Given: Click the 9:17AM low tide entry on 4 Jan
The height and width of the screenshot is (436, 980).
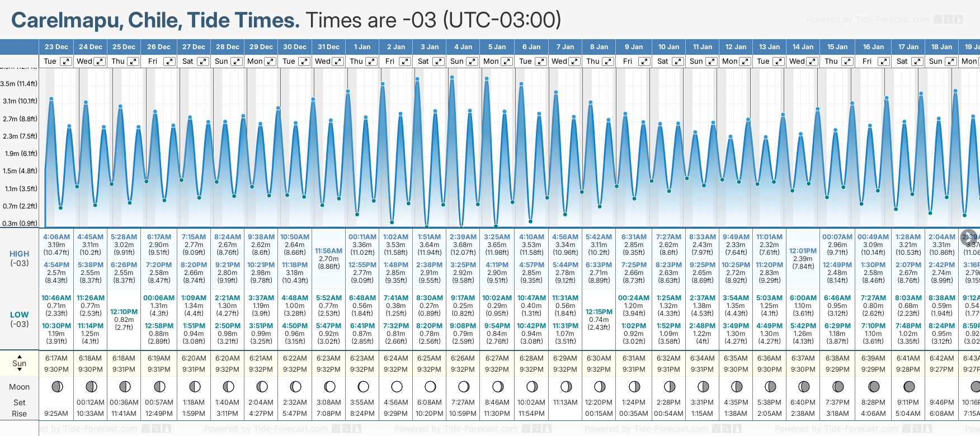Looking at the screenshot, I should (463, 298).
